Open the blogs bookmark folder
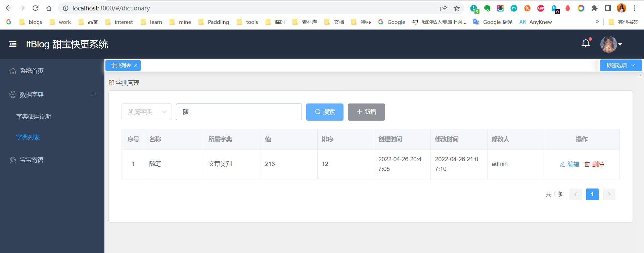 coord(31,22)
